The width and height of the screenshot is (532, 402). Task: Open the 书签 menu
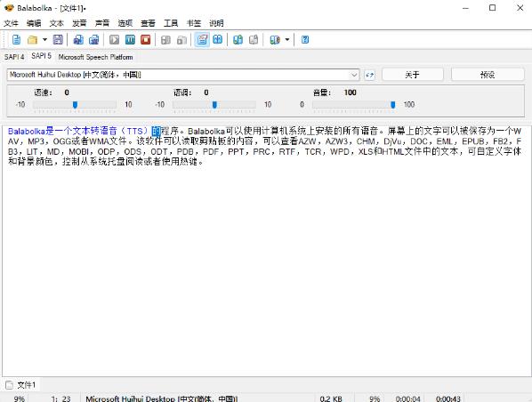click(194, 23)
